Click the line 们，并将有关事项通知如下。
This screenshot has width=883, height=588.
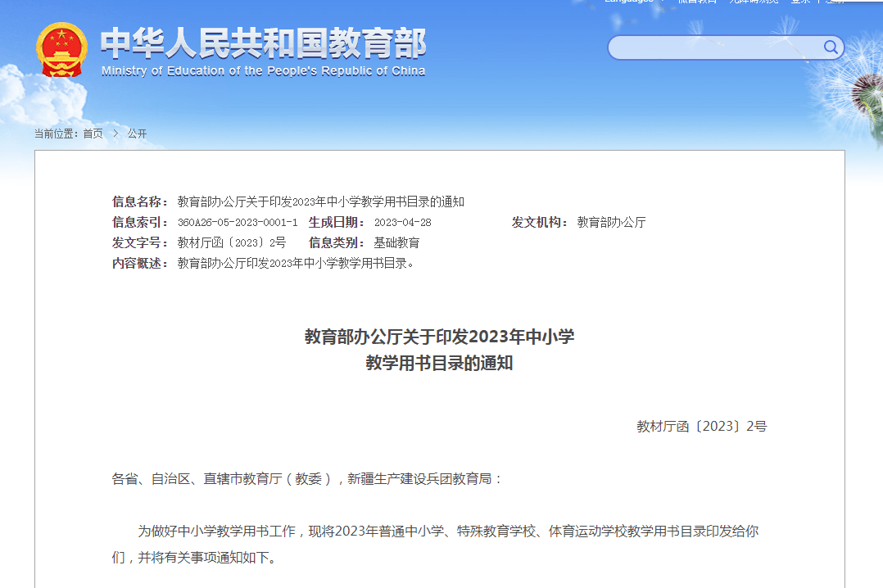pos(194,558)
